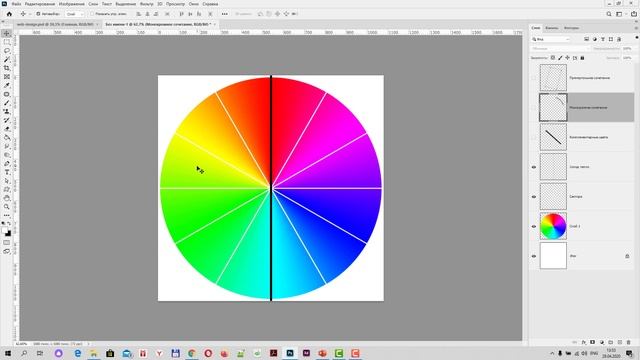Open the Layers panel options menu
Screen dimensions: 640x360
(x=636, y=28)
